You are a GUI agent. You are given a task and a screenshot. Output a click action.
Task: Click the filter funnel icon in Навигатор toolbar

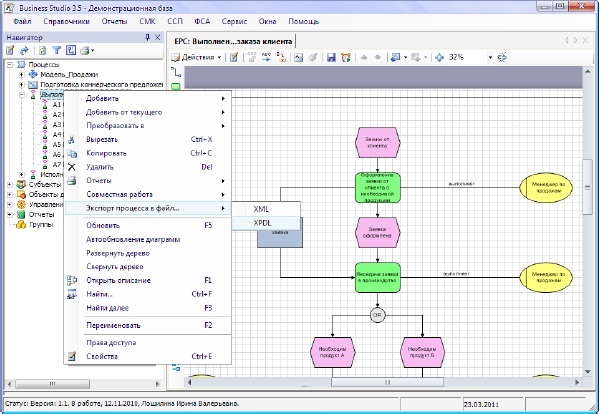57,50
